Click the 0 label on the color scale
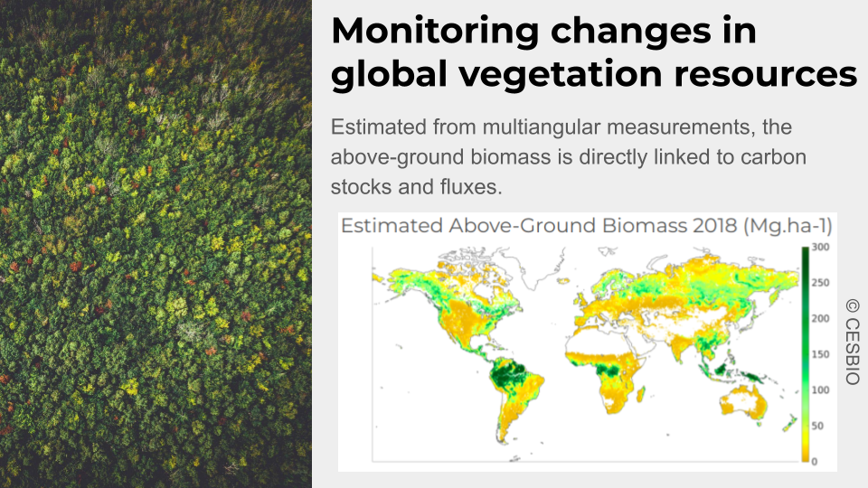868x488 pixels. click(815, 462)
